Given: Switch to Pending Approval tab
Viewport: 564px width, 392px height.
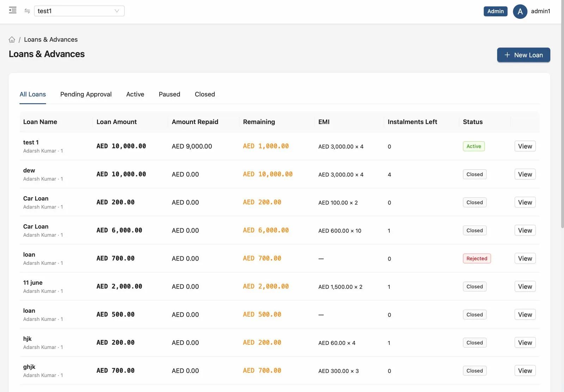Looking at the screenshot, I should 86,94.
